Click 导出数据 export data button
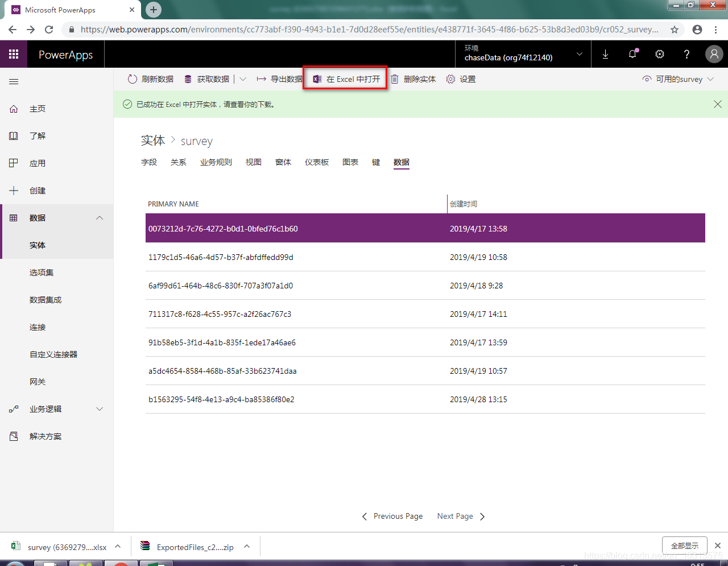728x566 pixels. click(x=279, y=79)
